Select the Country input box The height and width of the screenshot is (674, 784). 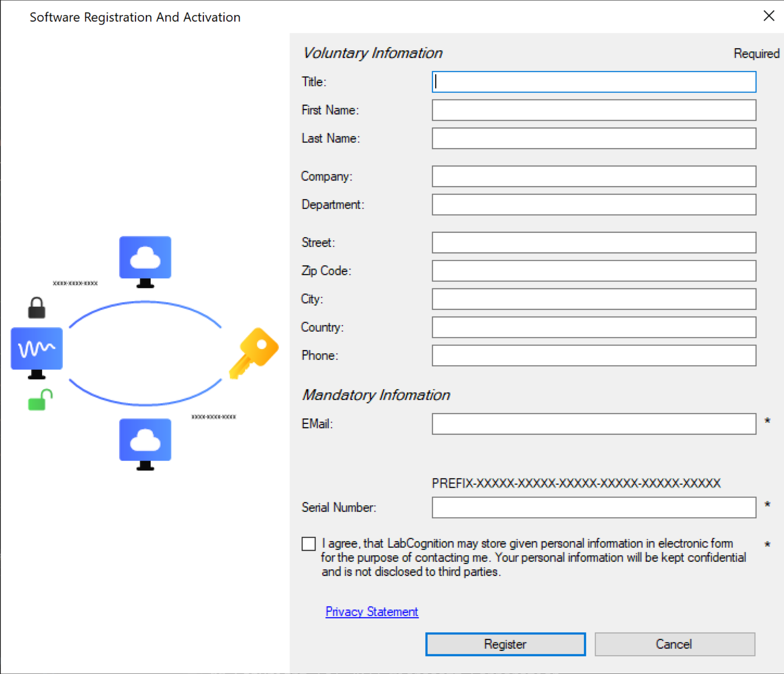point(593,327)
